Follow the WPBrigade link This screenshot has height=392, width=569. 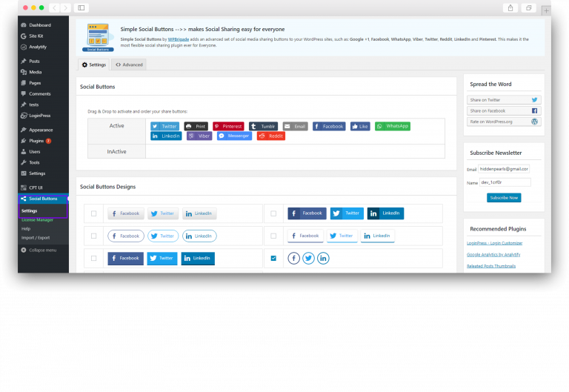click(178, 39)
